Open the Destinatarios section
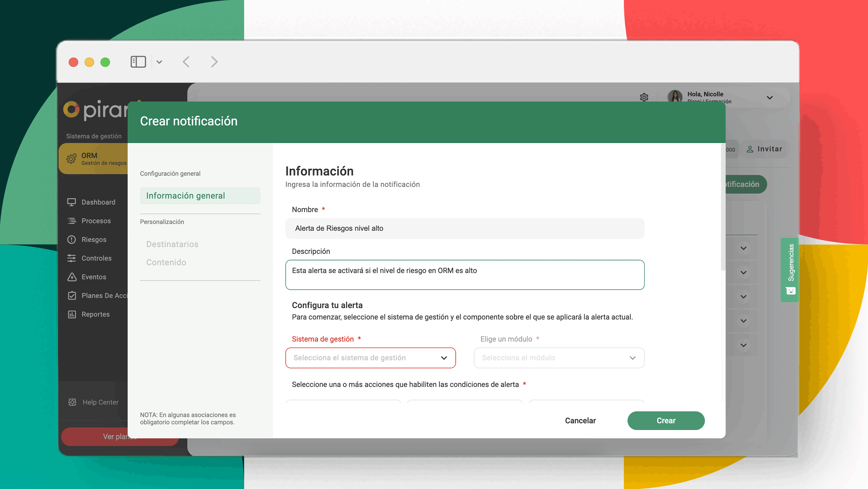 point(172,244)
